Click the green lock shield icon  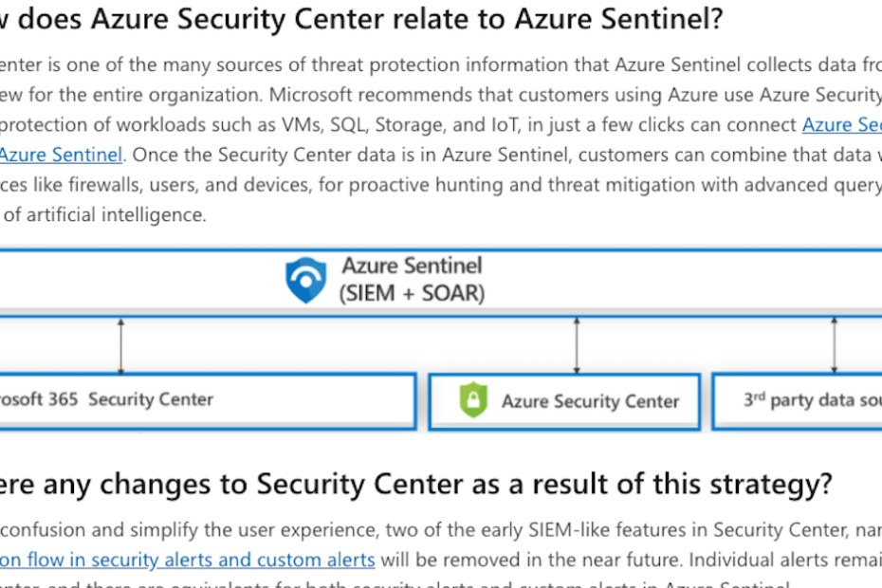473,400
